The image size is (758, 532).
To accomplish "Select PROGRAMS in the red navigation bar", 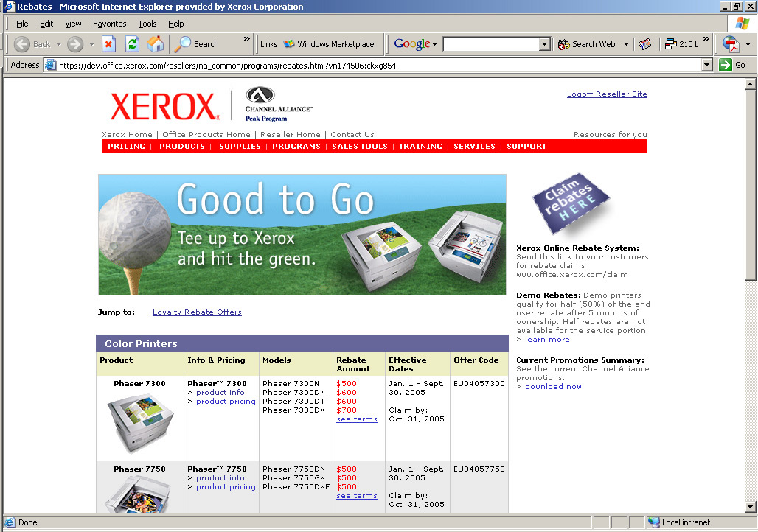I will (296, 147).
